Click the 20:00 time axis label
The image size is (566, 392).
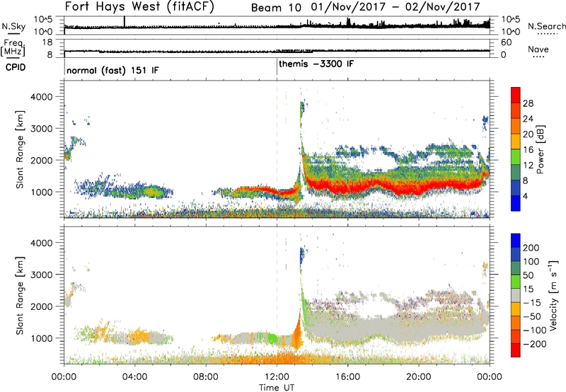419,377
